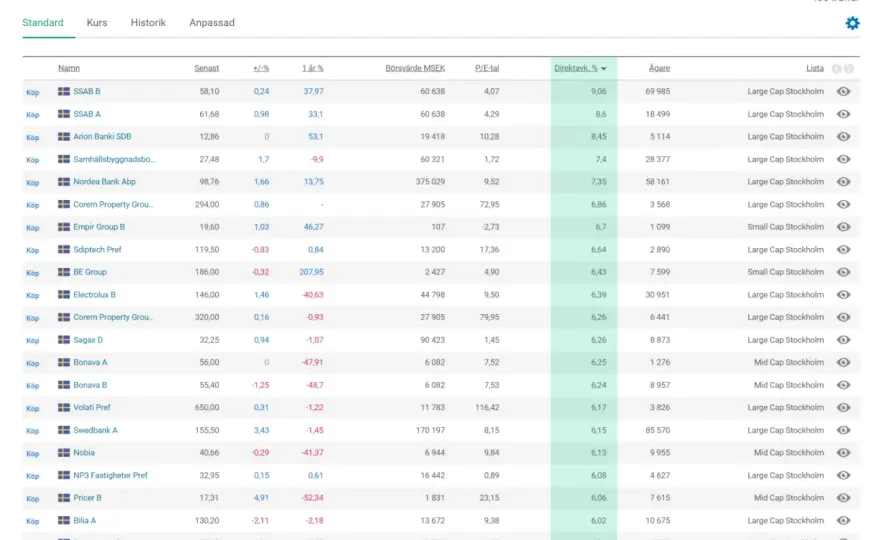Switch to the Historik tab
The width and height of the screenshot is (880, 540).
[148, 23]
